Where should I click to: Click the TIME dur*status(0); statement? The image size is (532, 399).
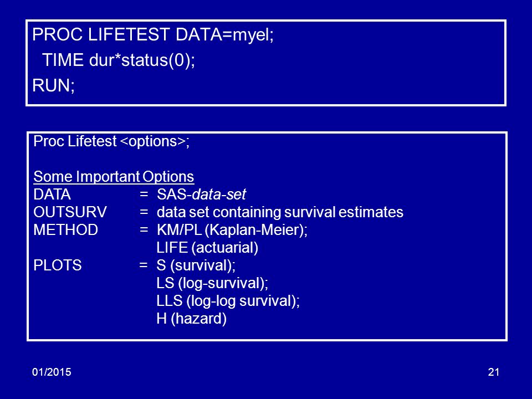(119, 60)
